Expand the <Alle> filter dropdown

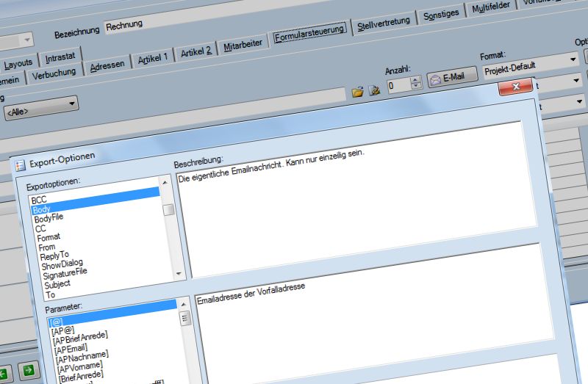click(72, 104)
